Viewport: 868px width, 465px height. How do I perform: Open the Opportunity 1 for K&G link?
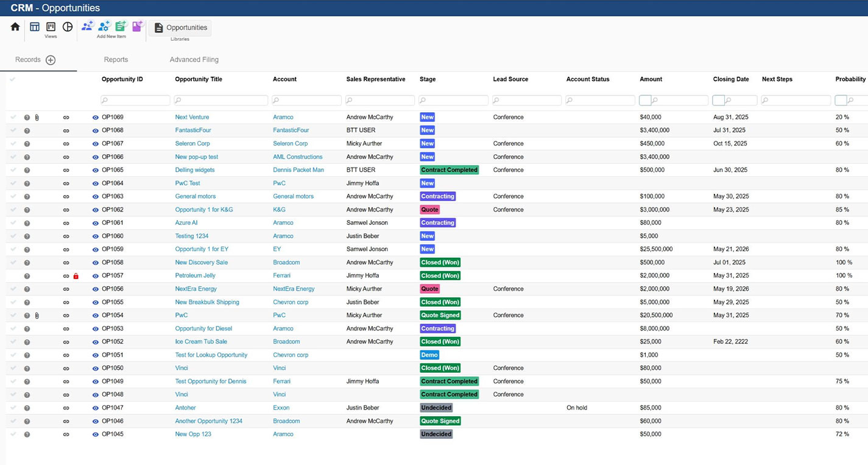click(x=204, y=210)
